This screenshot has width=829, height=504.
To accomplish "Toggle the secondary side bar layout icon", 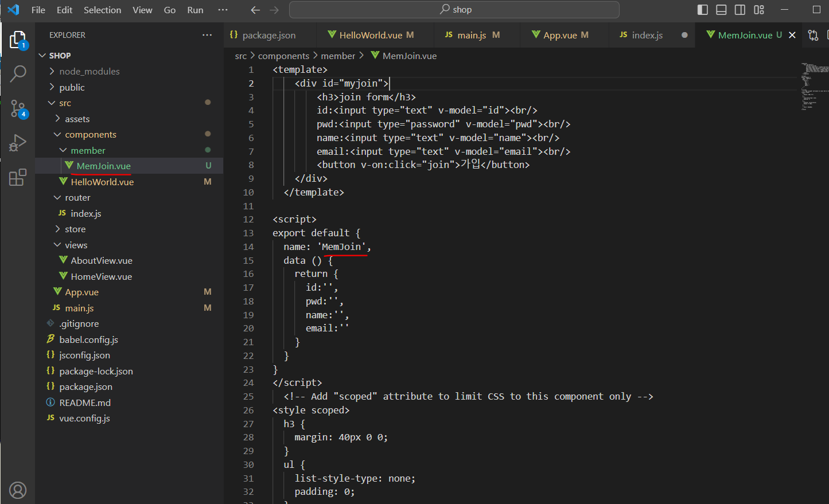I will tap(740, 10).
